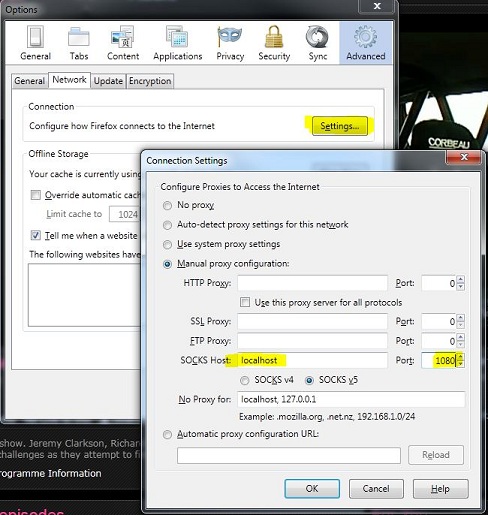
Task: Decrease SSL Proxy port with down arrow
Action: pyautogui.click(x=461, y=325)
